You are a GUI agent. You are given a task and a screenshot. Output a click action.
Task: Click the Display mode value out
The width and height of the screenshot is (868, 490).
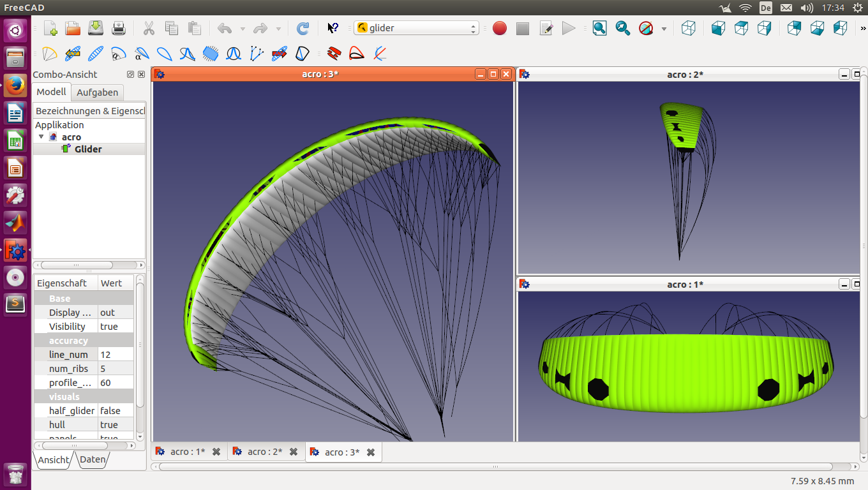pyautogui.click(x=116, y=312)
